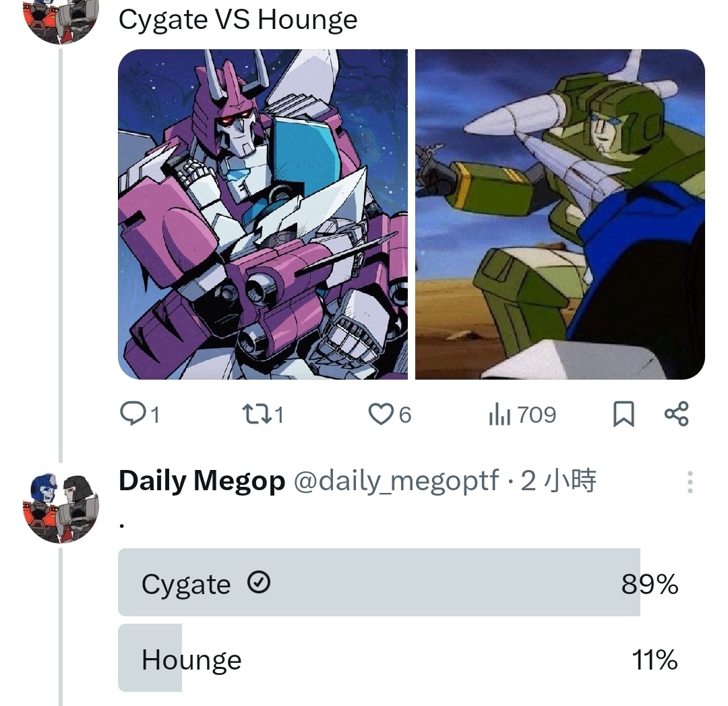Open the three-dot menu on the poll tweet
The image size is (728, 706).
tap(690, 481)
